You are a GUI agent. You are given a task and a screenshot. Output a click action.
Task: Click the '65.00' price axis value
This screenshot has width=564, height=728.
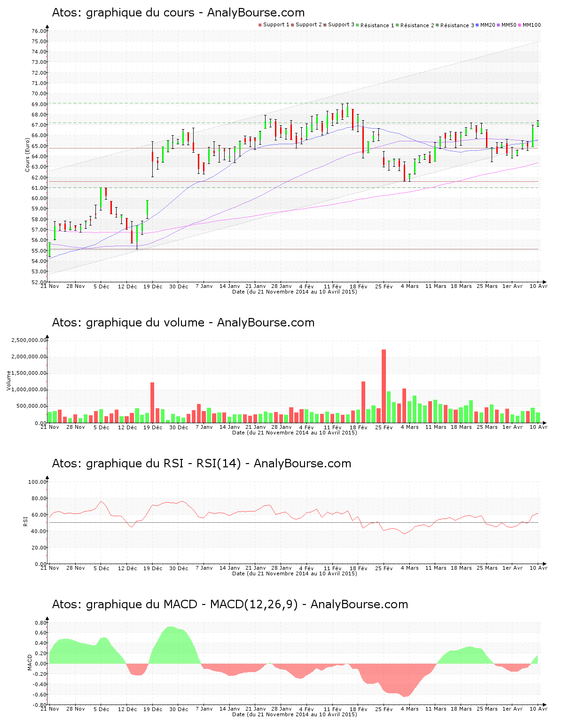pyautogui.click(x=39, y=146)
